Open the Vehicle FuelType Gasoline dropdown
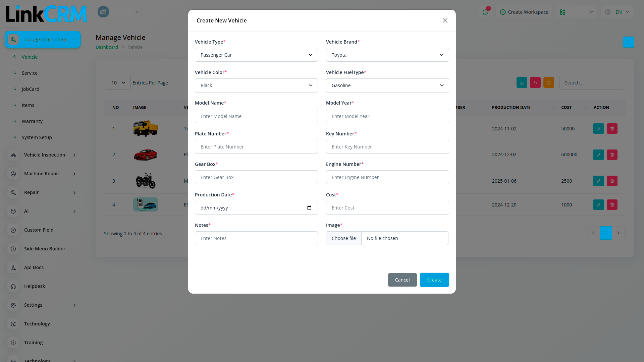 (387, 85)
